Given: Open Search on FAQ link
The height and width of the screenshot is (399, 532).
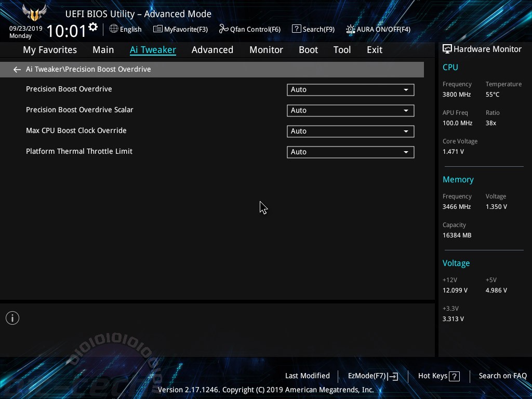Looking at the screenshot, I should coord(503,376).
